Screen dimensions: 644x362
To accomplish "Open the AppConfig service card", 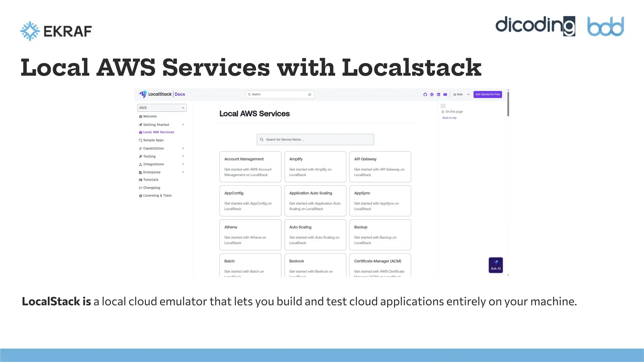I will [250, 201].
